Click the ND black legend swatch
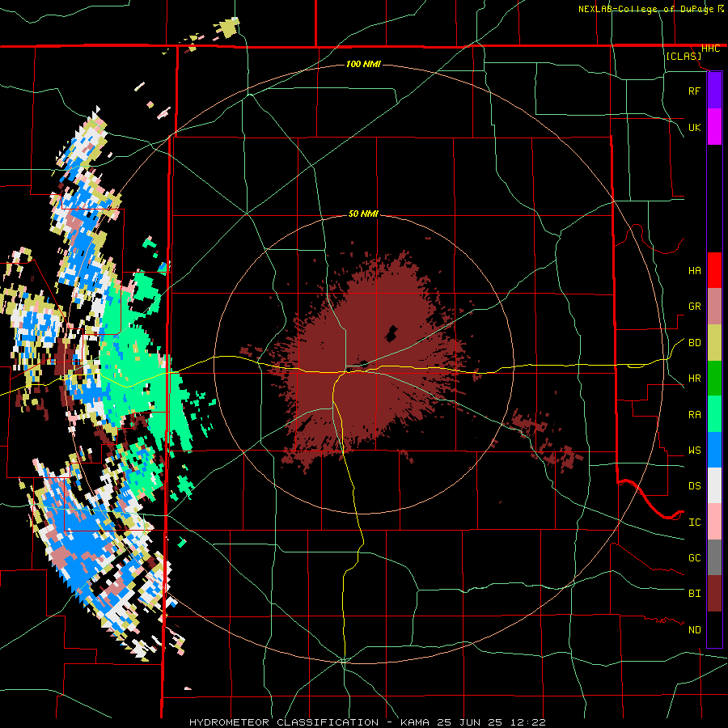The image size is (728, 728). (714, 629)
